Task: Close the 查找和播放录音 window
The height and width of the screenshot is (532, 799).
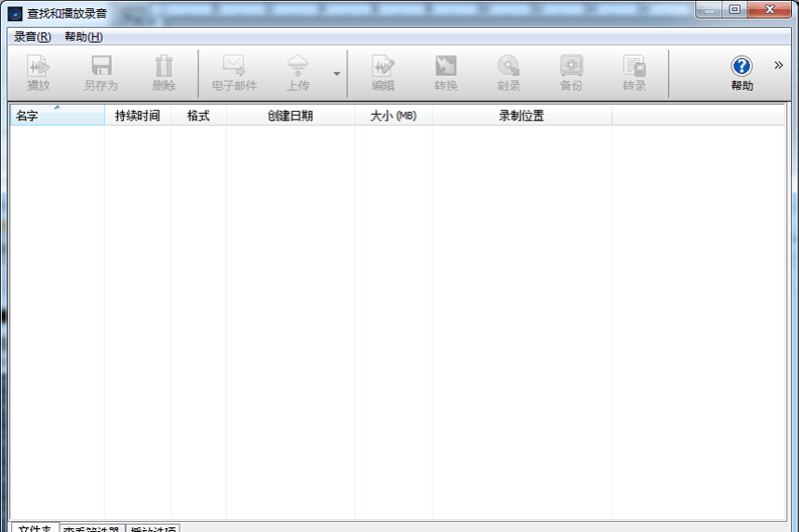Action: click(x=770, y=10)
